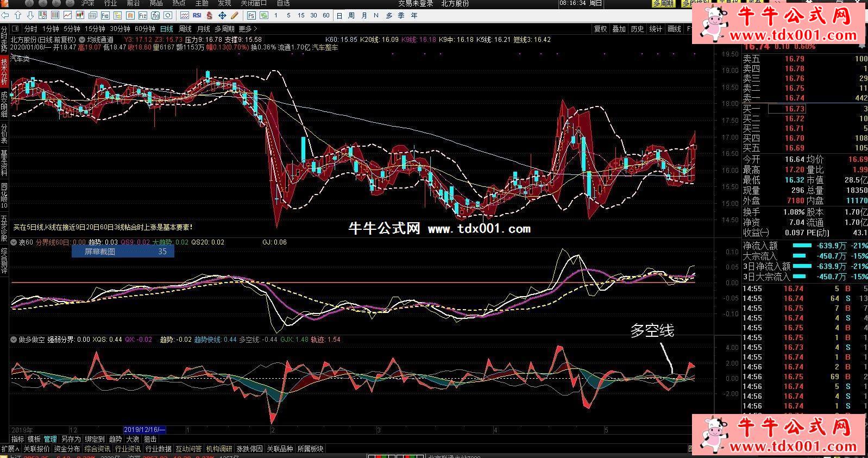Switch to 1-minute period button '1'
Image resolution: width=868 pixels, height=458 pixels.
point(276,16)
